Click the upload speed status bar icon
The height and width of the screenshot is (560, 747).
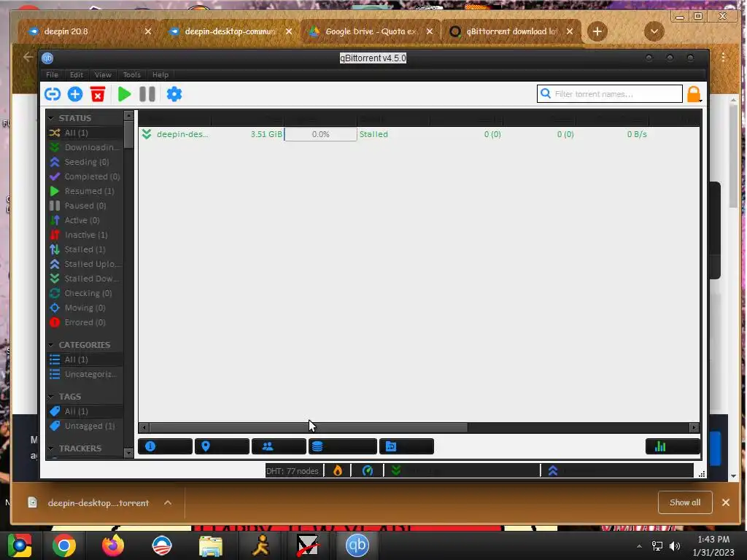(553, 470)
